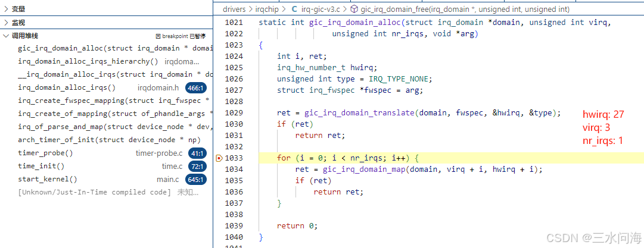Collapse the 调用堆栈 section
Screen dimensions: 644x248
[6, 36]
